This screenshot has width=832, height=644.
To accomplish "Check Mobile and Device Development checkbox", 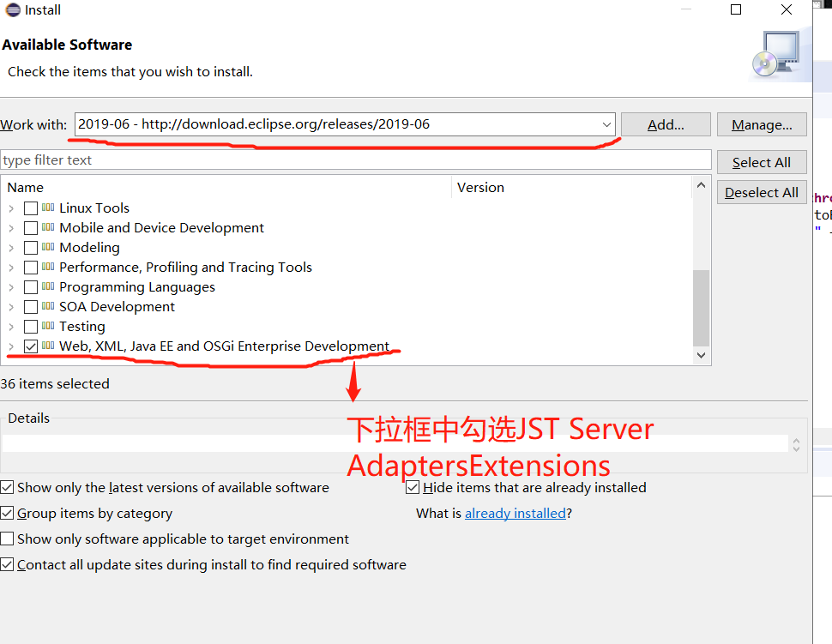I will [x=31, y=227].
